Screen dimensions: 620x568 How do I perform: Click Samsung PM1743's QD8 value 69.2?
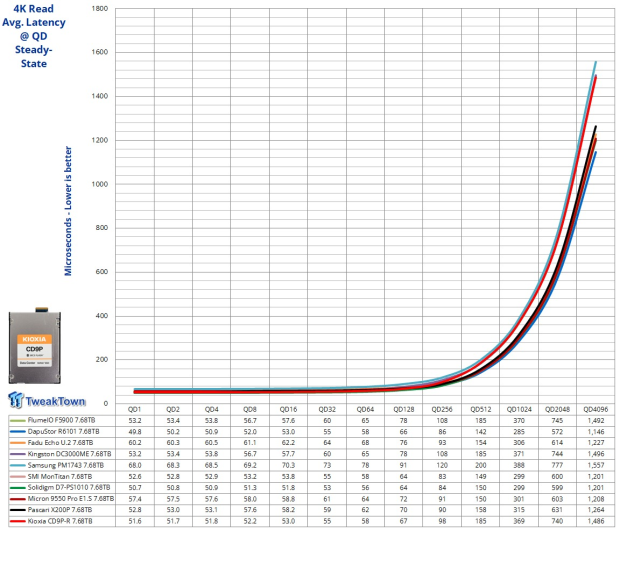pyautogui.click(x=250, y=465)
